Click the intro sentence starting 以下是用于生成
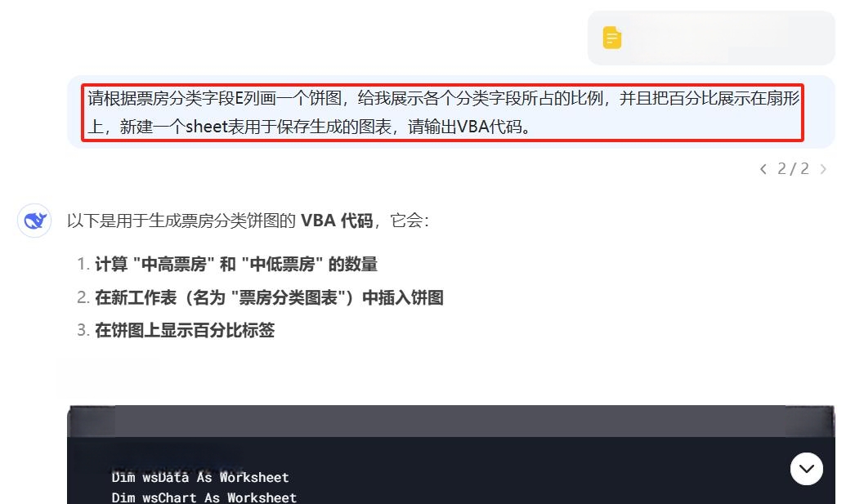 (248, 221)
